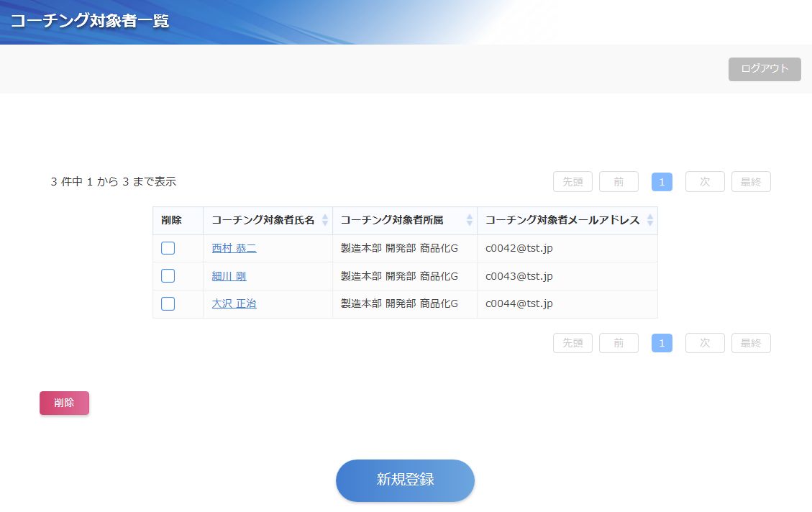Click the 新規登録 button
The width and height of the screenshot is (812, 512).
405,480
